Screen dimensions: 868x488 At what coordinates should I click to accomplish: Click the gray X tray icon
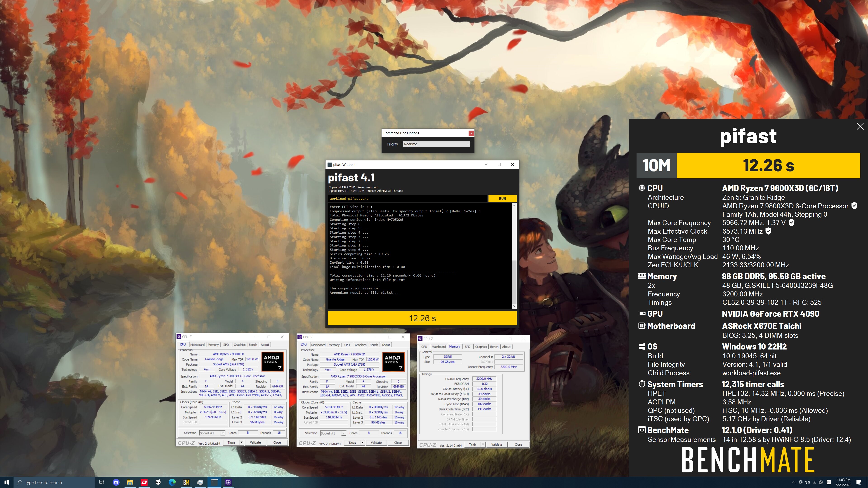click(821, 482)
